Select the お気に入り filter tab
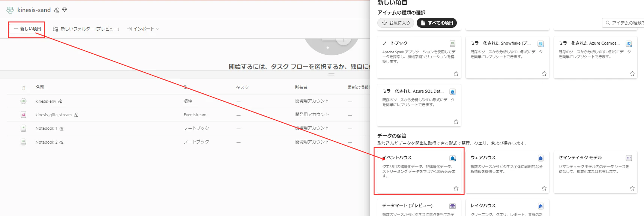This screenshot has width=644, height=216. 396,23
